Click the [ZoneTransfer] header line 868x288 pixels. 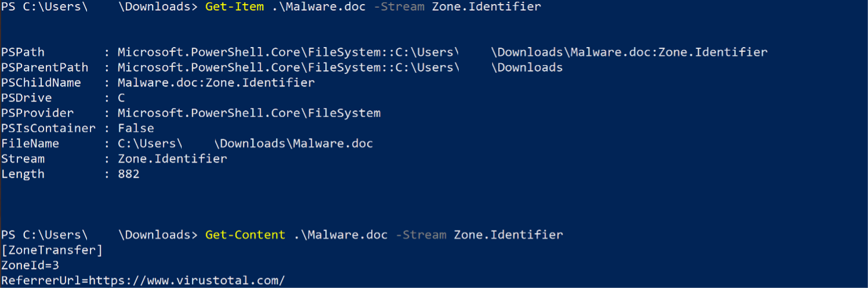pos(52,250)
